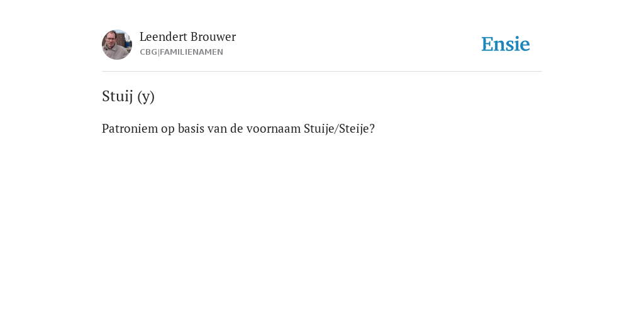Click the definition sentence starting with Patroniem
Viewport: 644px width, 322px height.
point(238,128)
